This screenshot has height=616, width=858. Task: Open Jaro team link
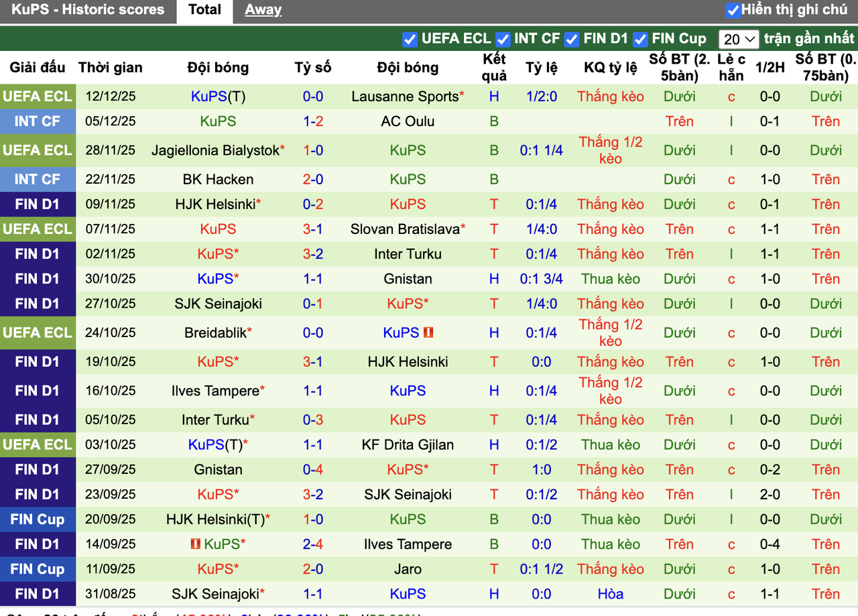point(408,569)
